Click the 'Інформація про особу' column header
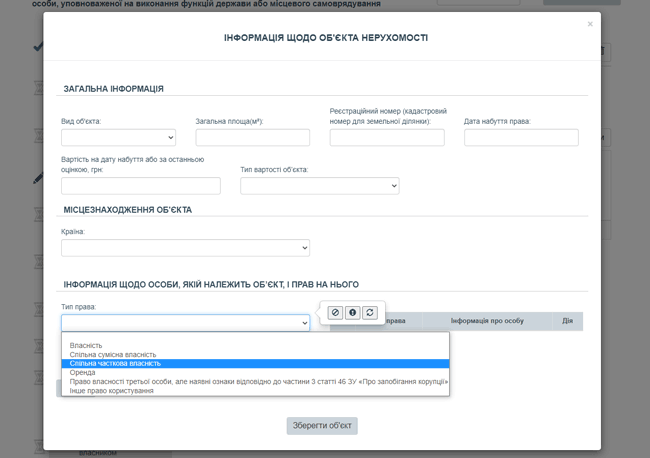Screen dimensions: 650x458 [487, 321]
